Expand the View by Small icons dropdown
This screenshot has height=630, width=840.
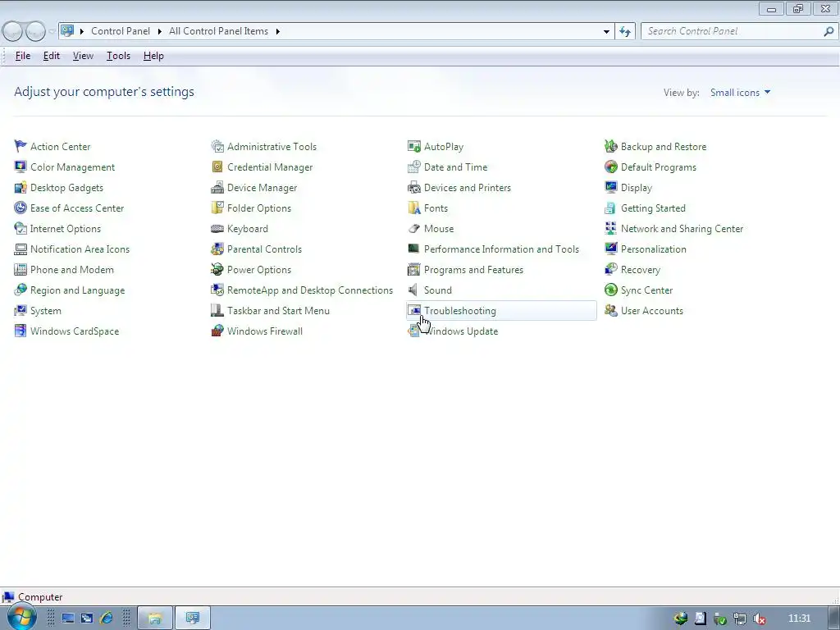tap(741, 93)
